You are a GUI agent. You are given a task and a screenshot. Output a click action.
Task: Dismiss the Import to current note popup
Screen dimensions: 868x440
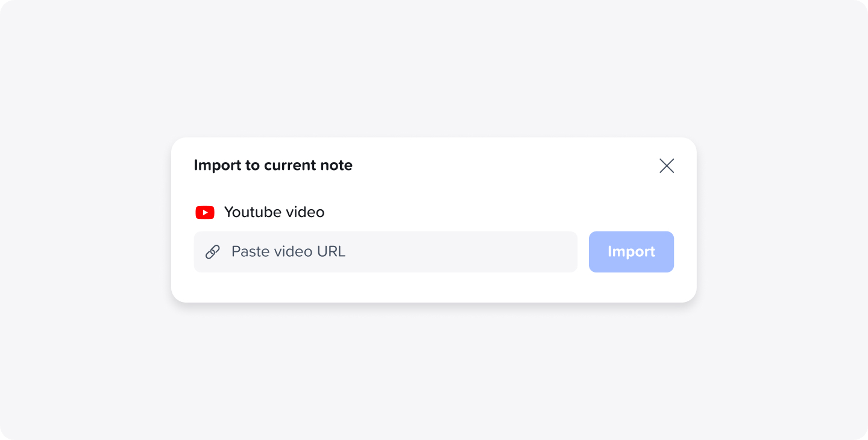(x=667, y=166)
